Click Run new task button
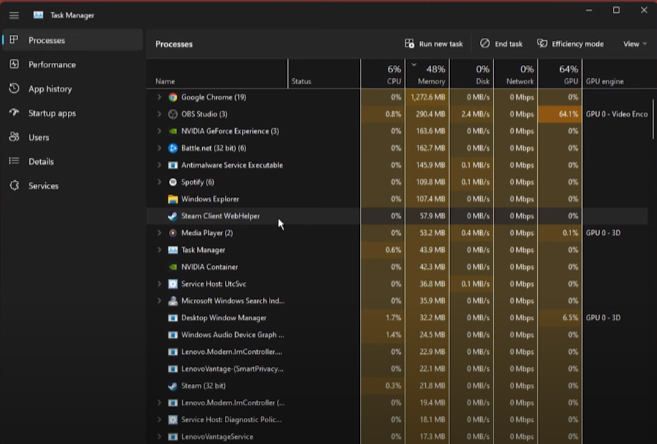Viewport: 657px width, 444px height. coord(434,44)
